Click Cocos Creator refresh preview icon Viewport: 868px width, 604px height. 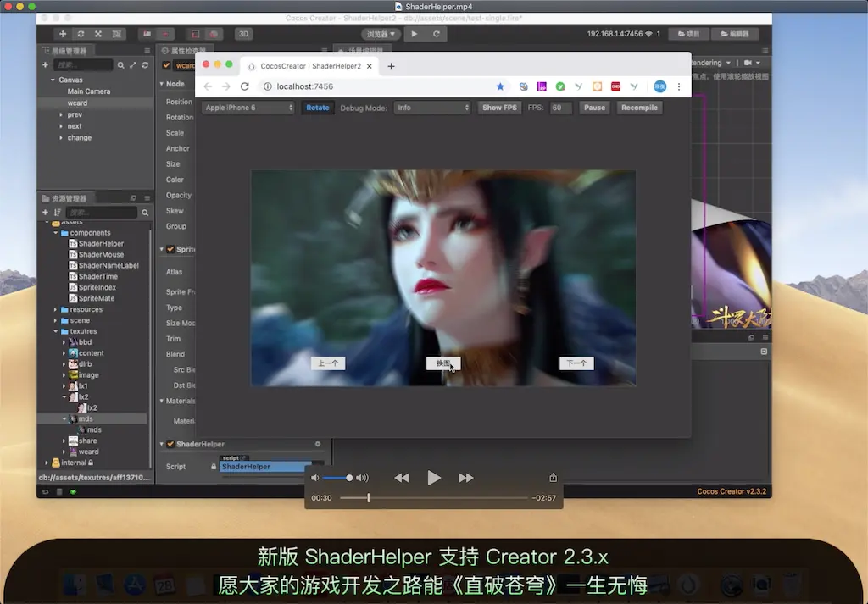click(437, 34)
